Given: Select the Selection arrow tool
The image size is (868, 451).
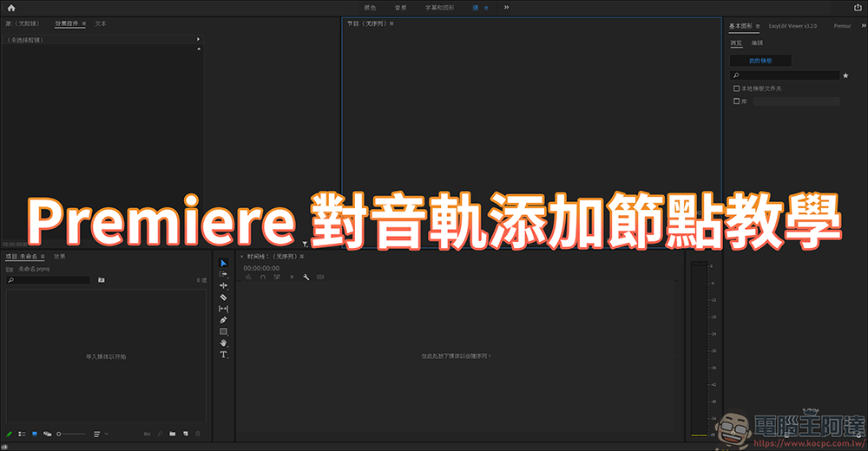Looking at the screenshot, I should [x=224, y=263].
